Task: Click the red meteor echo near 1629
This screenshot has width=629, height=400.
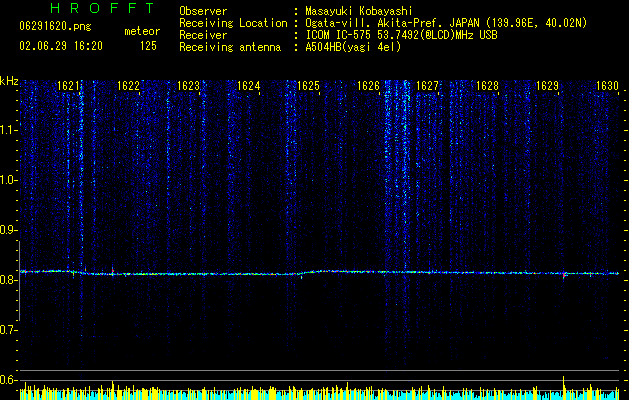Action: pos(564,275)
